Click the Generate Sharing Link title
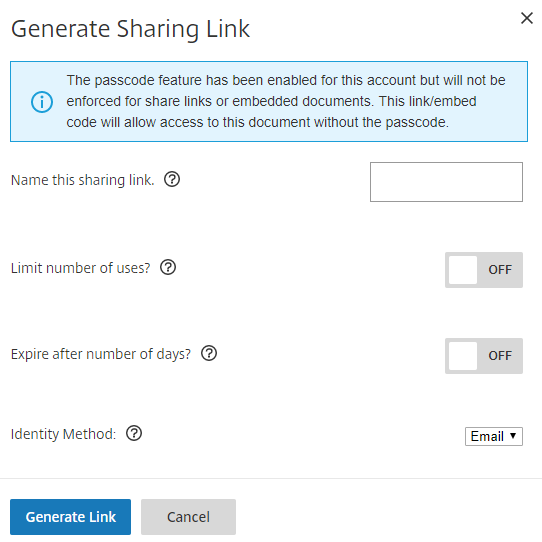 (x=130, y=29)
